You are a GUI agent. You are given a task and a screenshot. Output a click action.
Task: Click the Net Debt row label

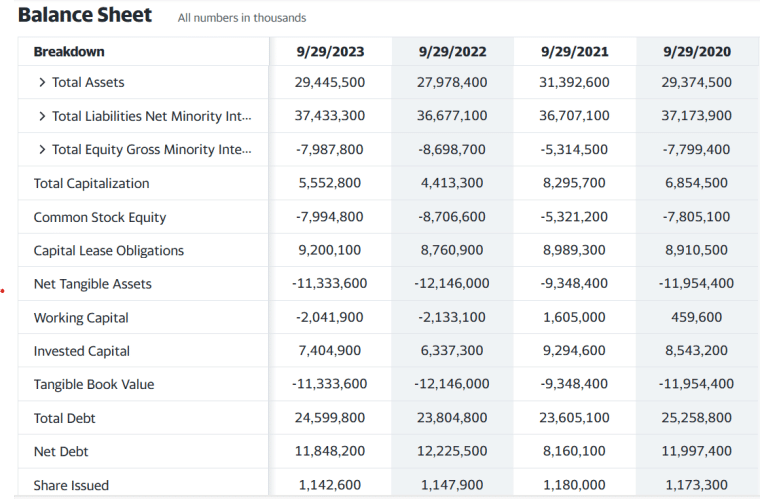pyautogui.click(x=61, y=452)
